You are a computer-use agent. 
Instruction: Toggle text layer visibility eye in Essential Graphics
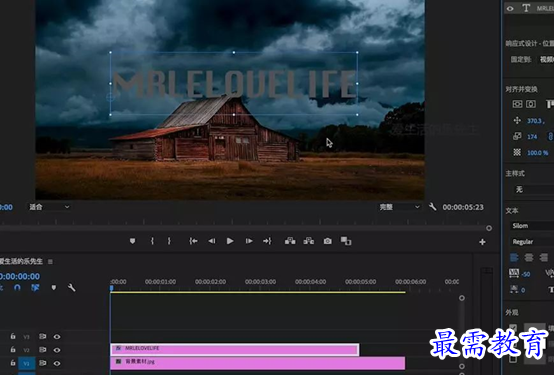(510, 8)
